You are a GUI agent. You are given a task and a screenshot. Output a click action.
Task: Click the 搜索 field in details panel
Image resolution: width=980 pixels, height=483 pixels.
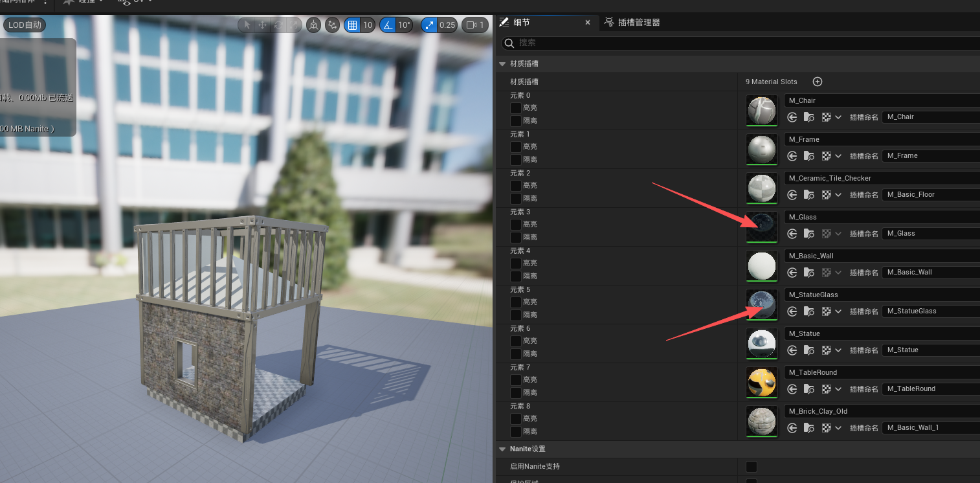(741, 43)
